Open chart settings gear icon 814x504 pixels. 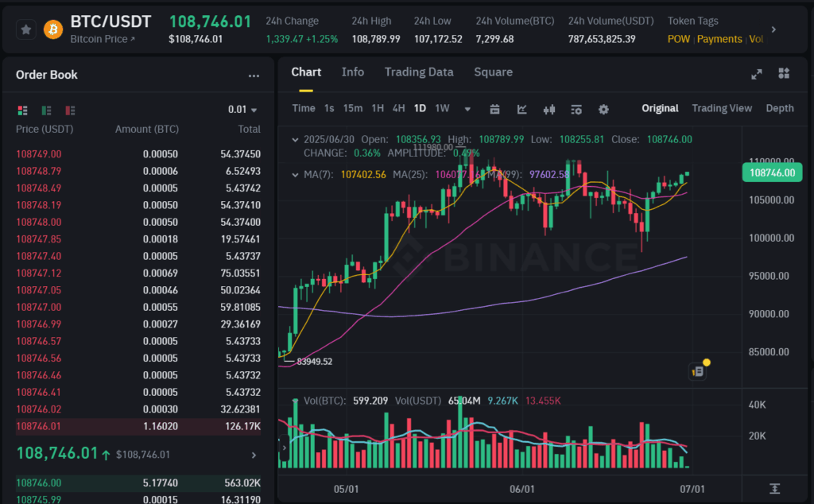(603, 109)
